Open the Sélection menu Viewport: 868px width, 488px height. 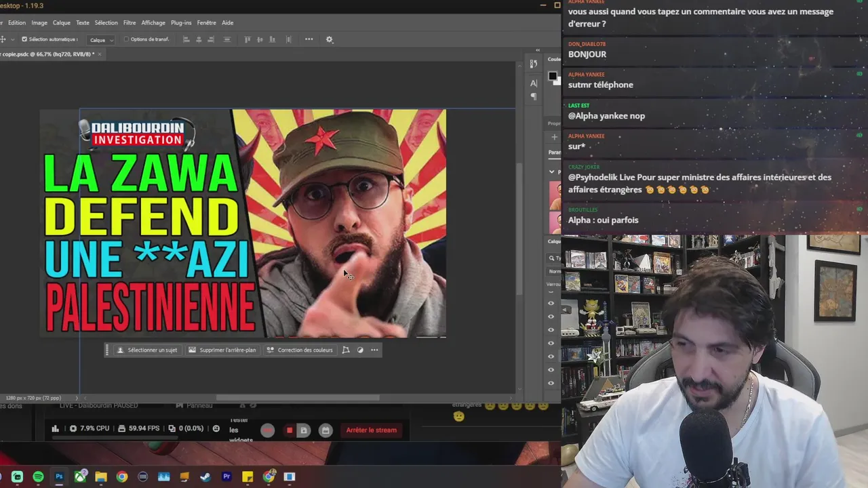tap(106, 22)
